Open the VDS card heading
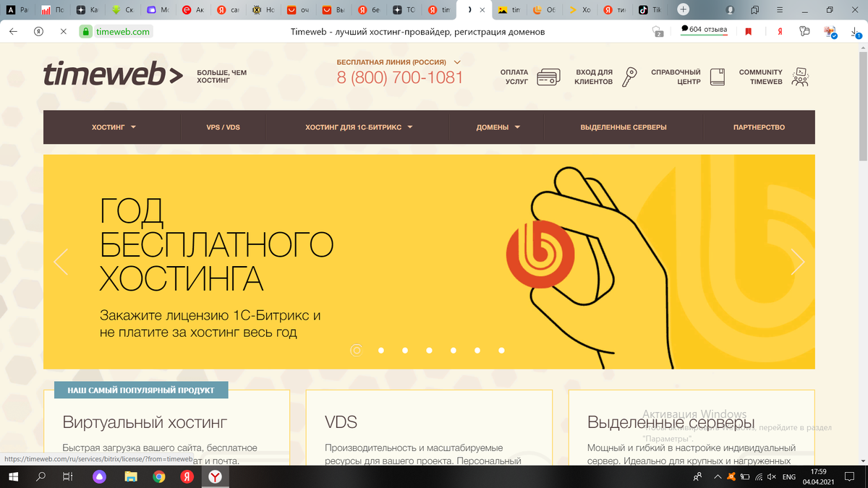Image resolution: width=868 pixels, height=488 pixels. (x=341, y=422)
